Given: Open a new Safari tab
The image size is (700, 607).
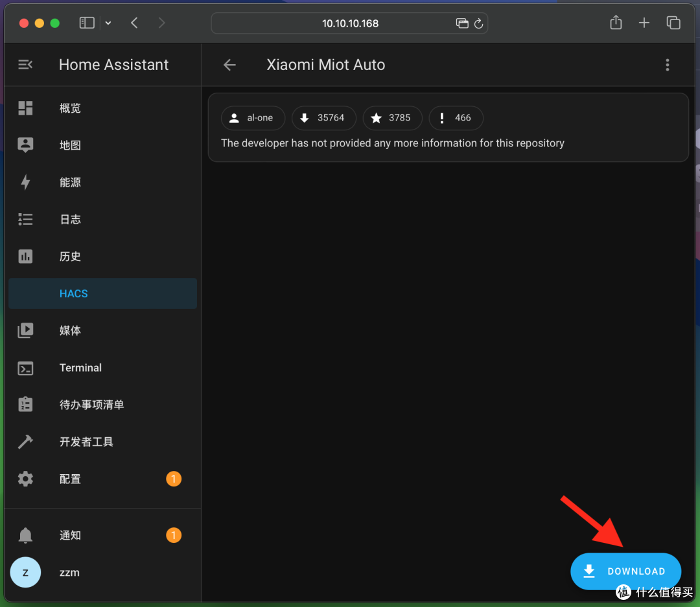Looking at the screenshot, I should point(644,23).
